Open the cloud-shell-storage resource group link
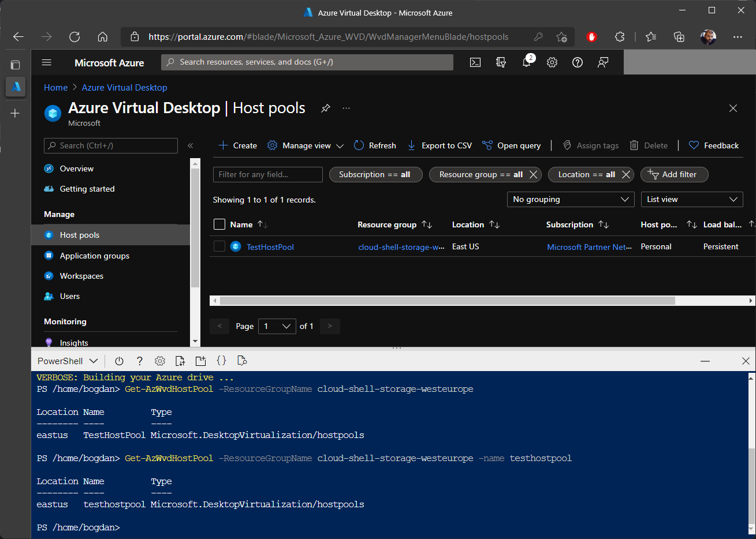The width and height of the screenshot is (756, 539). 401,247
